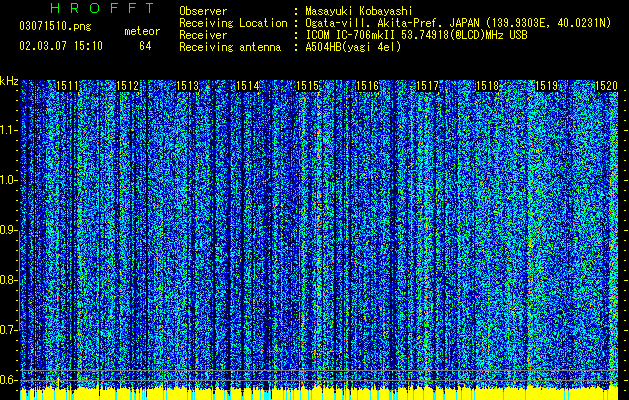Click the kHz axis unit label
Image resolution: width=629 pixels, height=400 pixels.
point(9,81)
